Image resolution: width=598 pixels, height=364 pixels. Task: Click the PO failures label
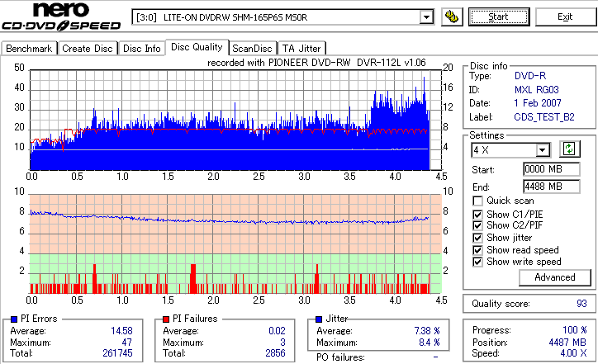coord(340,357)
